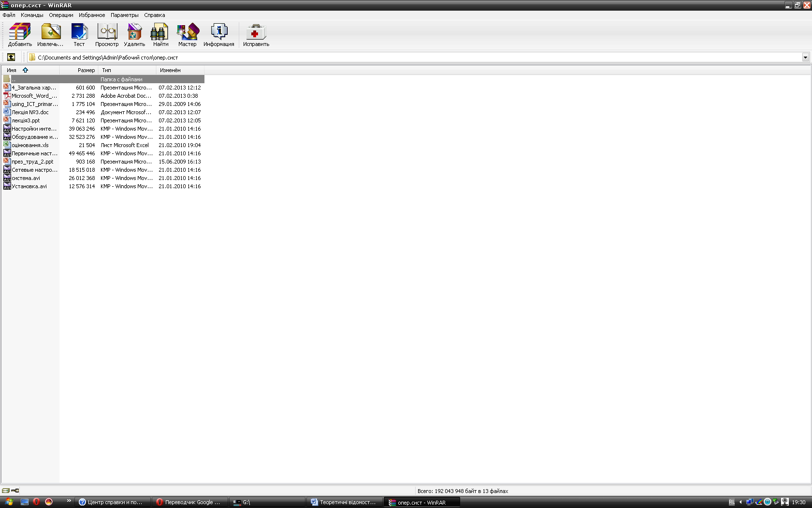Launch the Мастер (Wizard) tool
The height and width of the screenshot is (508, 812).
[188, 35]
